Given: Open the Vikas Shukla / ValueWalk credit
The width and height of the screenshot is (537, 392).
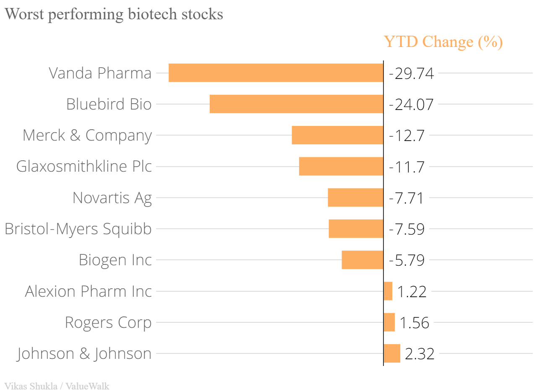Looking at the screenshot, I should point(57,386).
